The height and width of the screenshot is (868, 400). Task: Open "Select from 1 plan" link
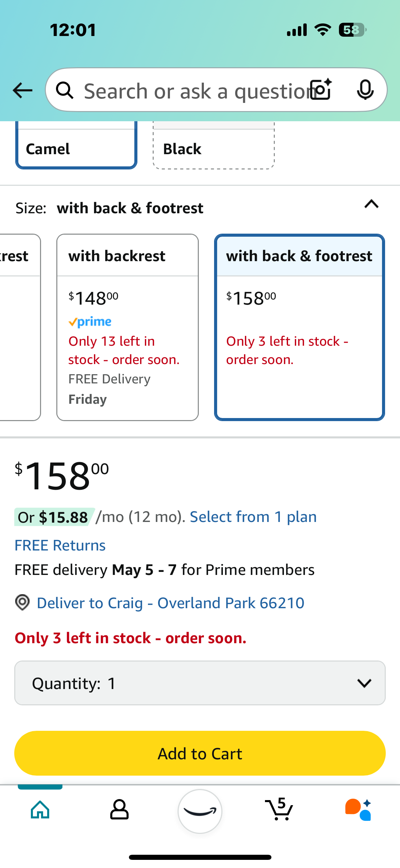(253, 517)
